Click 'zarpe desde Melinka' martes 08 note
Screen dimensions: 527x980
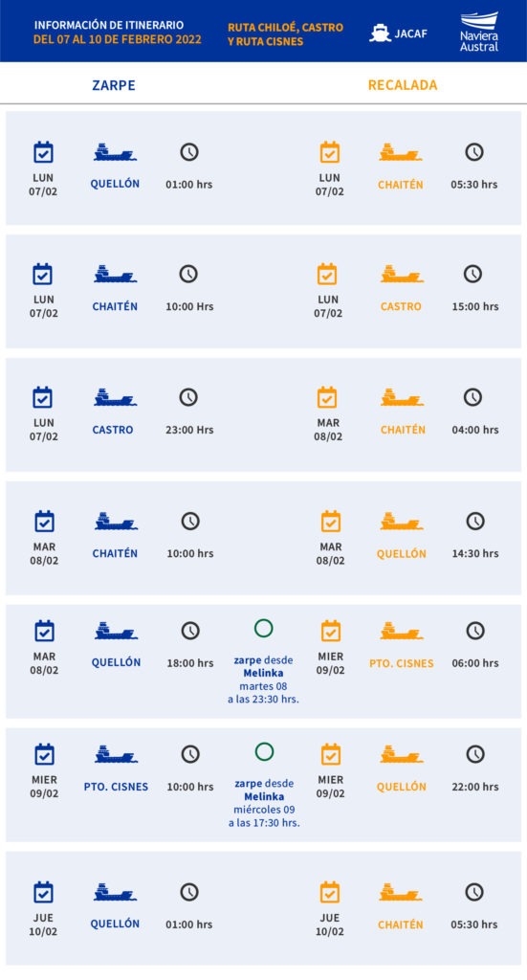(x=263, y=679)
